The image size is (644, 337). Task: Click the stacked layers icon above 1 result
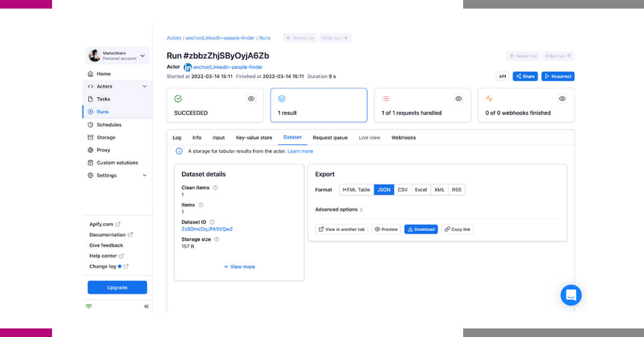282,99
